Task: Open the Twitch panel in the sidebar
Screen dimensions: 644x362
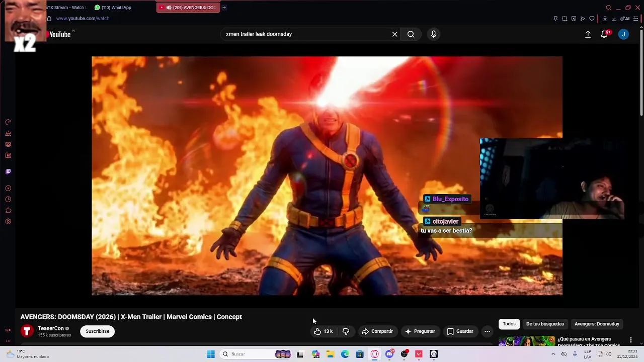Action: click(8, 172)
